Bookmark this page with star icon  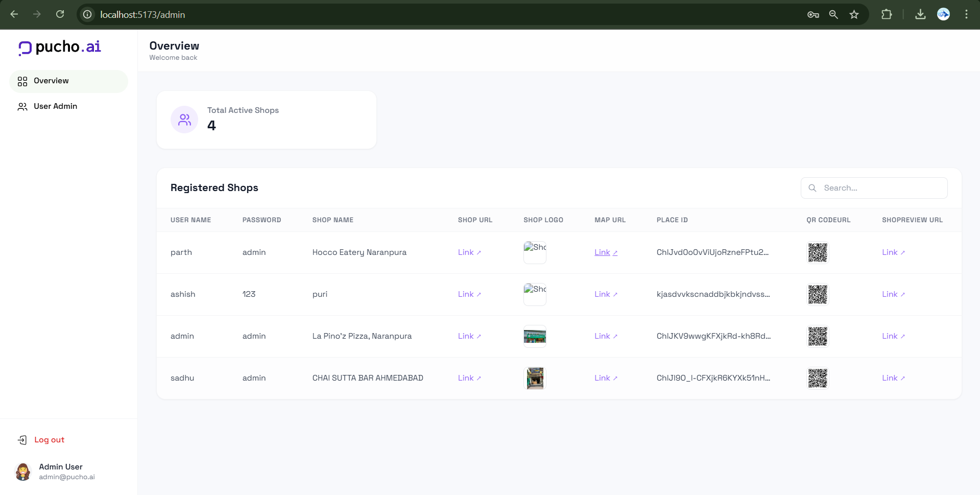[854, 14]
